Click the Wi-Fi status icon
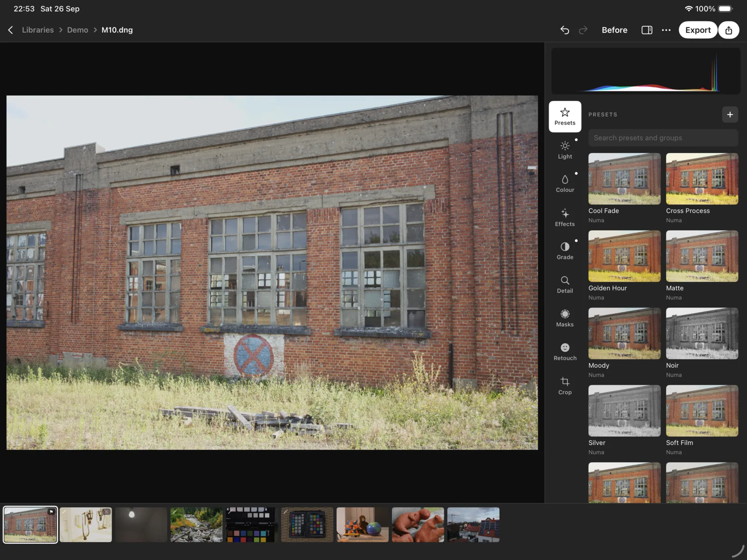Screen dimensions: 747x560 (689, 8)
